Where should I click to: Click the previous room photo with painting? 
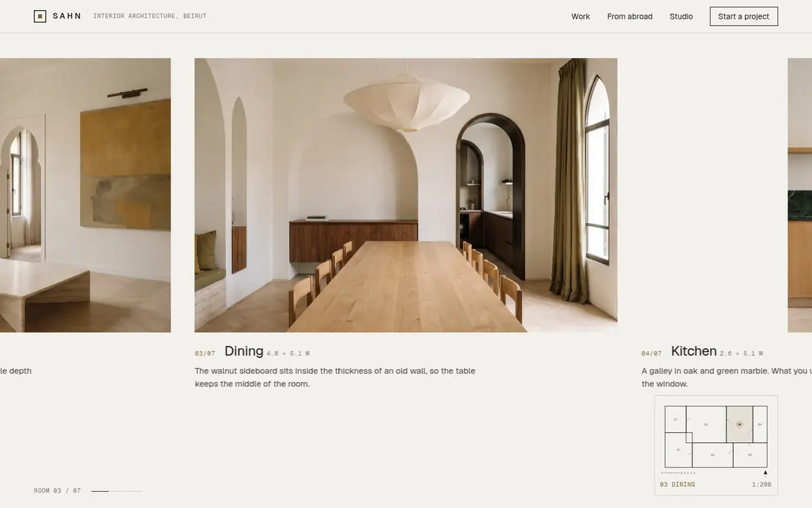[x=85, y=195]
